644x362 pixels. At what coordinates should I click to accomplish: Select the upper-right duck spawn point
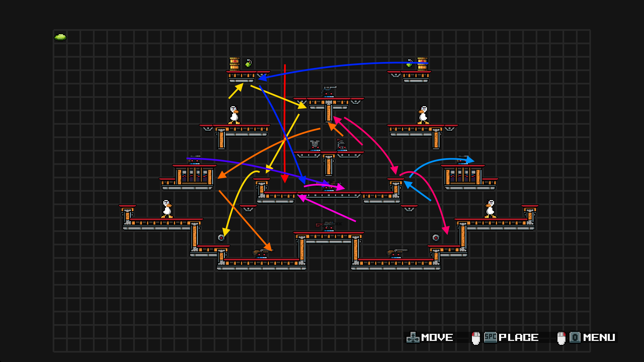(x=423, y=115)
